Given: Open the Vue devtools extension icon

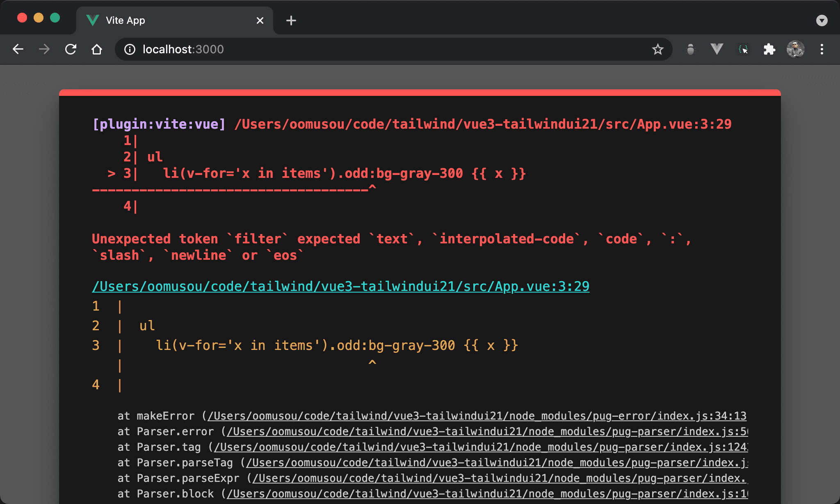Looking at the screenshot, I should click(717, 49).
